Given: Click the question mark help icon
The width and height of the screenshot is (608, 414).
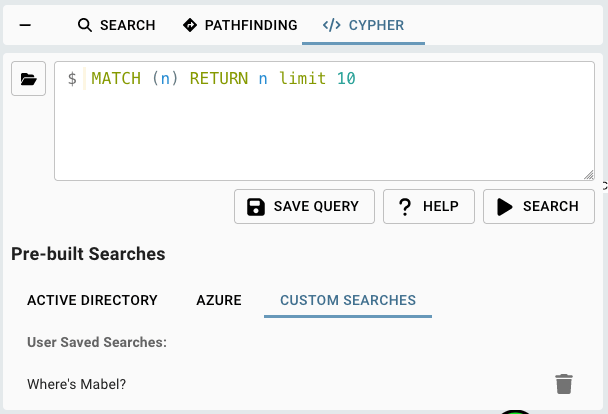Looking at the screenshot, I should [405, 207].
